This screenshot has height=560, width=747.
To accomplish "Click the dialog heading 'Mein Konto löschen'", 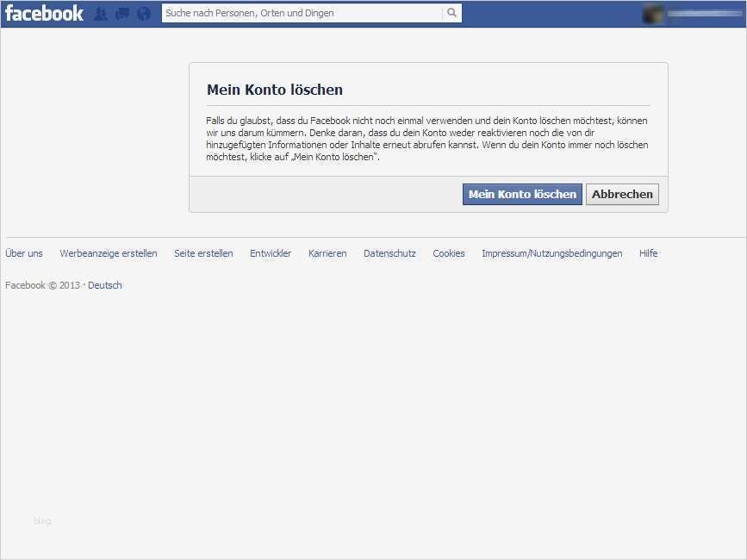I will point(274,90).
